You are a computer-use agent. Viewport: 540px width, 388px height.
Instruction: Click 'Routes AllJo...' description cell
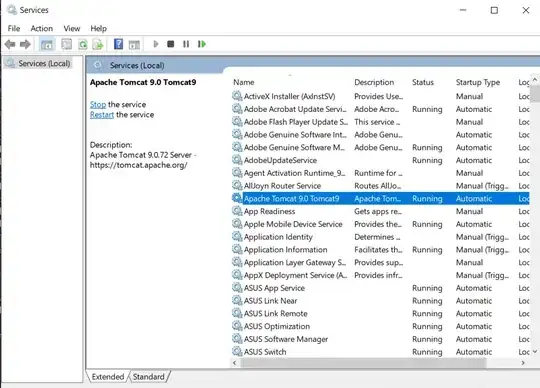point(378,186)
